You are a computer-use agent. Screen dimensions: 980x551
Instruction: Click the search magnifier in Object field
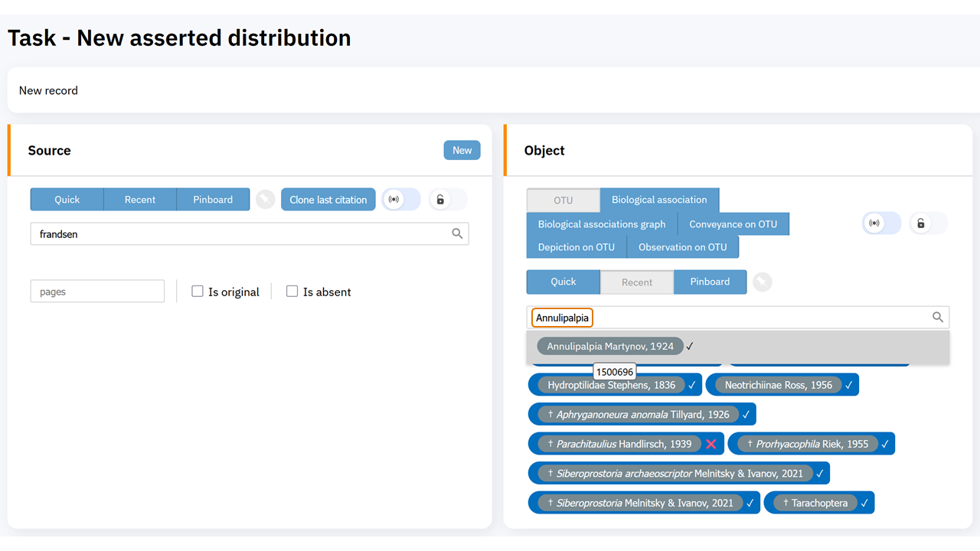(937, 318)
